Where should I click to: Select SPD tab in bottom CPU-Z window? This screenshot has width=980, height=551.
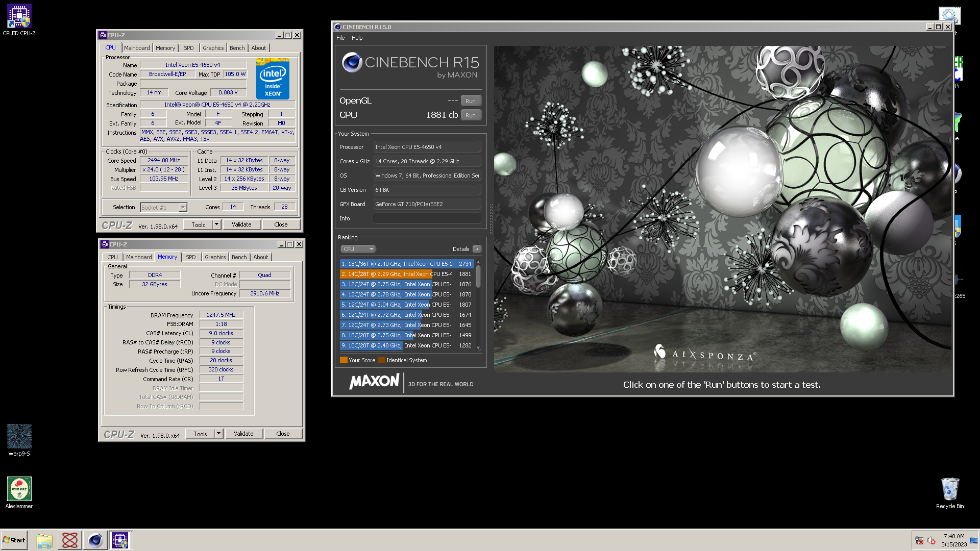point(191,257)
